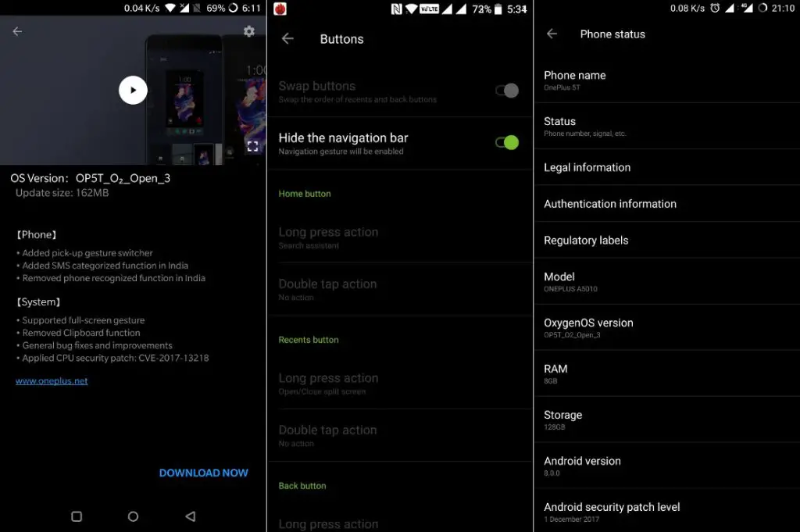Tap OxygenOS version row
Image resolution: width=800 pixels, height=532 pixels.
pos(667,327)
